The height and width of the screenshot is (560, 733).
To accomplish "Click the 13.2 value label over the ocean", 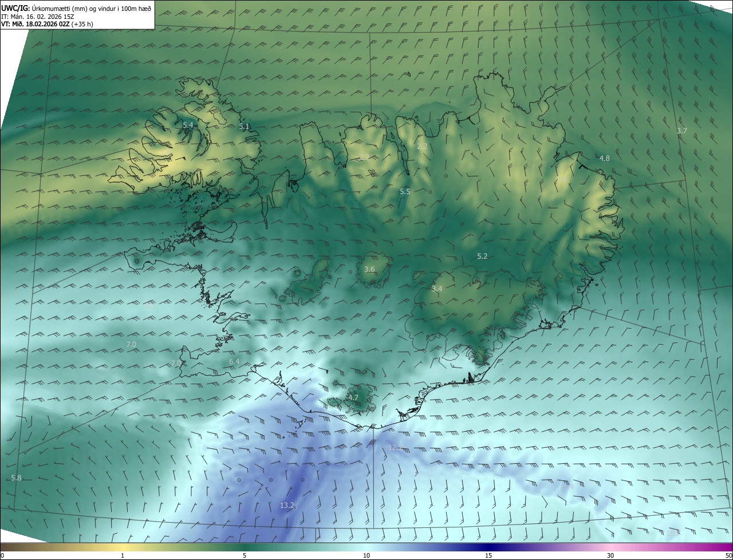I will click(287, 505).
